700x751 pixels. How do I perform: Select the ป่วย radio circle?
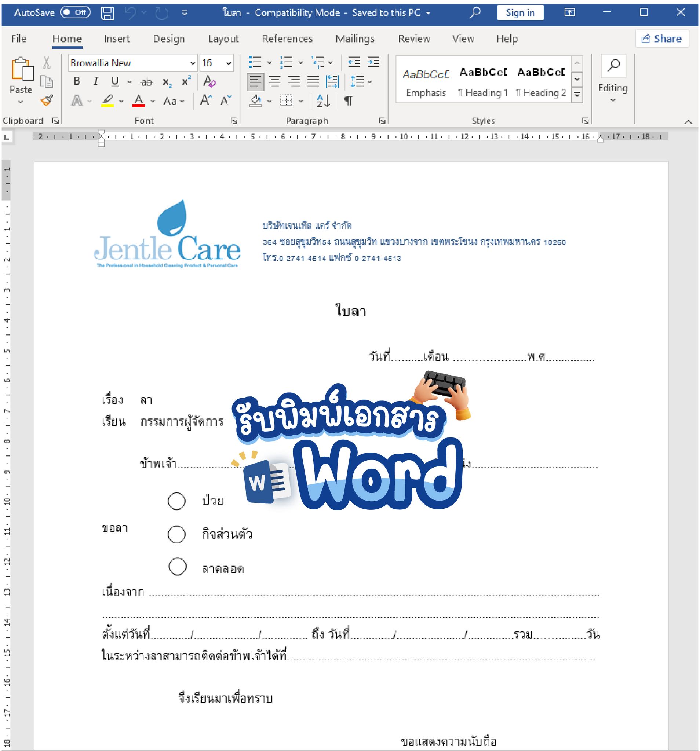coord(176,501)
